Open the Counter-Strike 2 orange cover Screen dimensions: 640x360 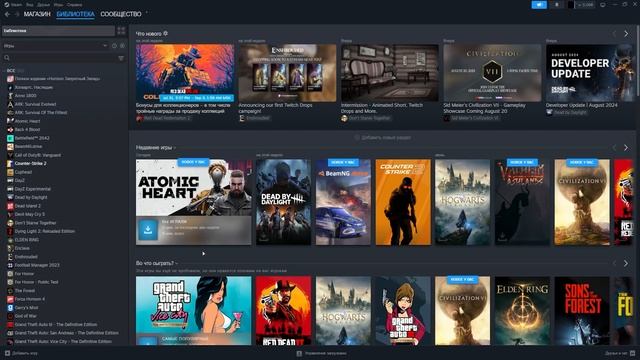coord(403,202)
